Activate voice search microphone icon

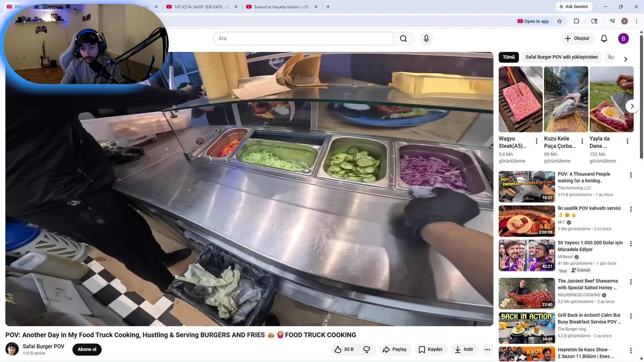coord(426,39)
